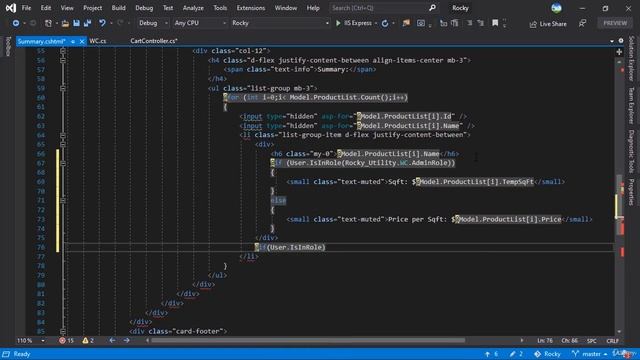Open the File menu
This screenshot has width=640, height=360.
tap(26, 8)
